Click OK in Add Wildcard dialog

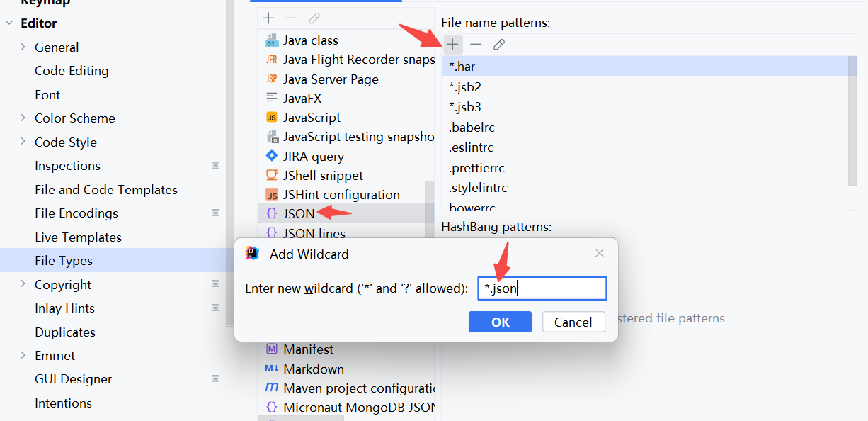pos(500,322)
